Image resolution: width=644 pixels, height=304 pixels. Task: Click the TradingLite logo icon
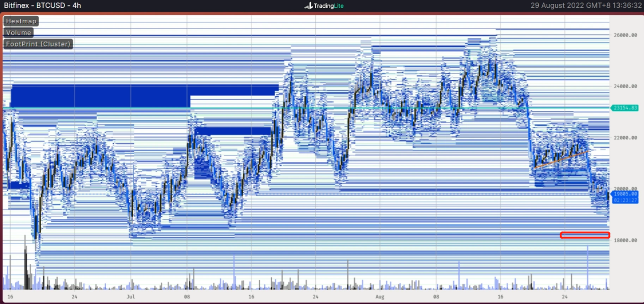click(308, 6)
